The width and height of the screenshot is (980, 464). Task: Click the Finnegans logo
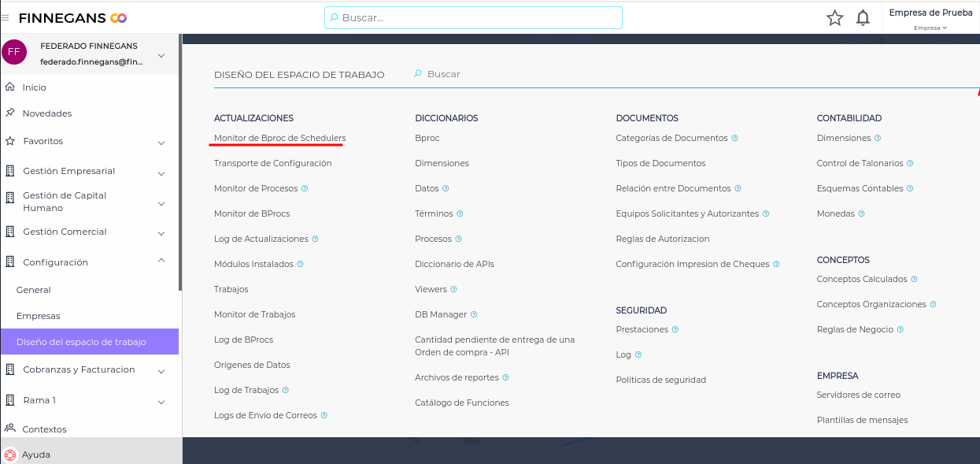pyautogui.click(x=72, y=17)
